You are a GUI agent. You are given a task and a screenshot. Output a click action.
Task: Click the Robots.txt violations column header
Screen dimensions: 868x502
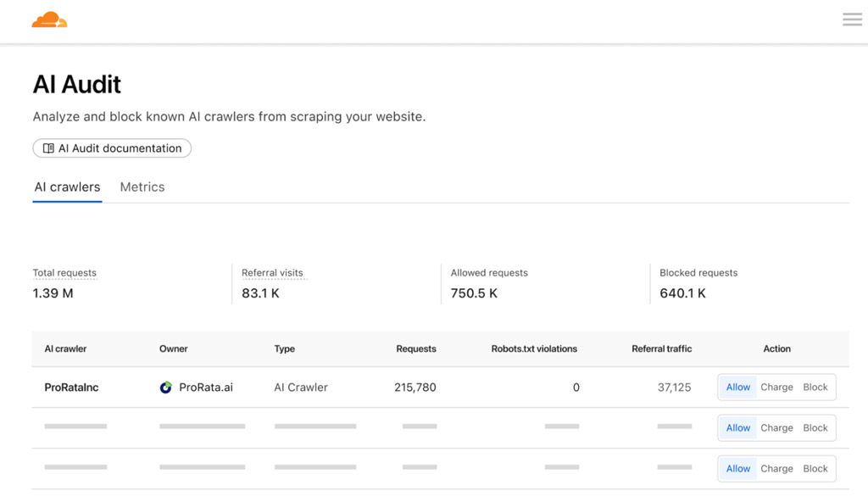534,349
